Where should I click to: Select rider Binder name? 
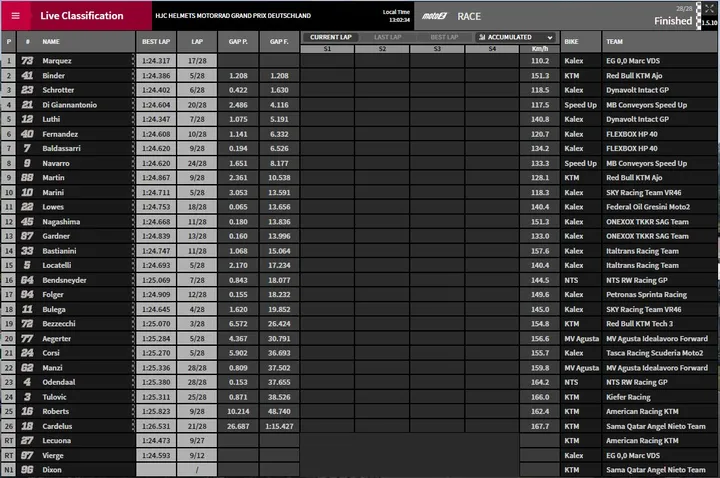click(53, 76)
